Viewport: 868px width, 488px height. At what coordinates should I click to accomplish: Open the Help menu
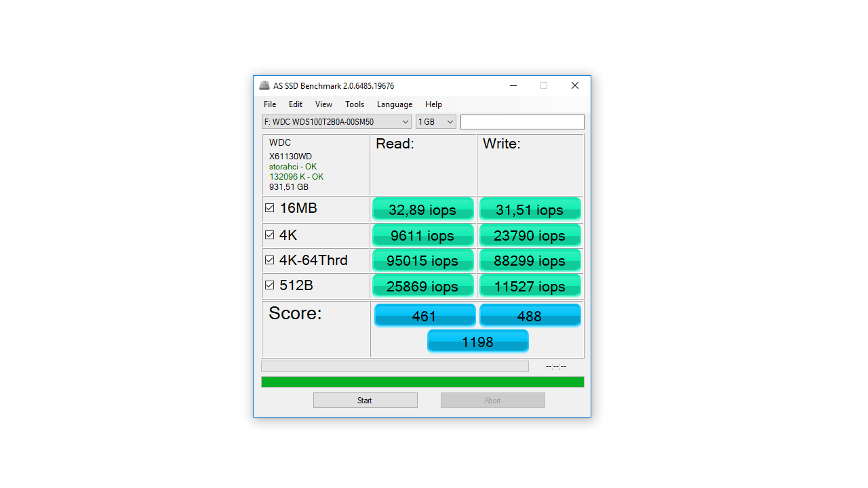click(x=433, y=104)
